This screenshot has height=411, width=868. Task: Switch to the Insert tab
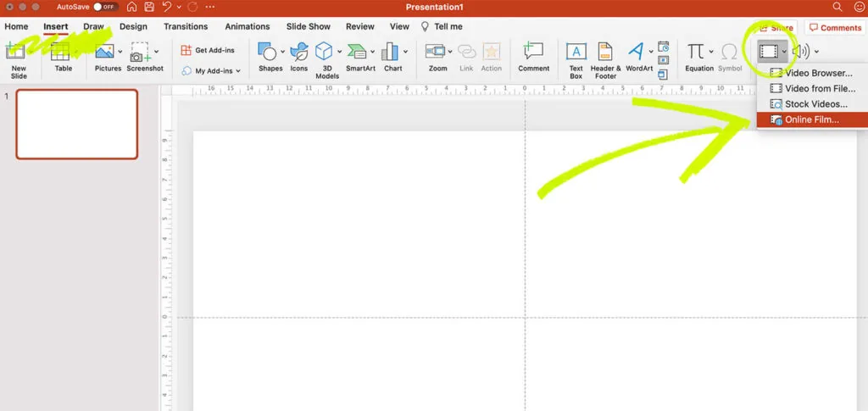[x=55, y=26]
